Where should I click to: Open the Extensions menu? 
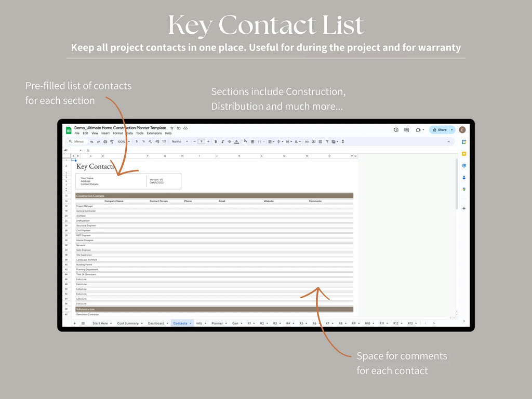(154, 133)
